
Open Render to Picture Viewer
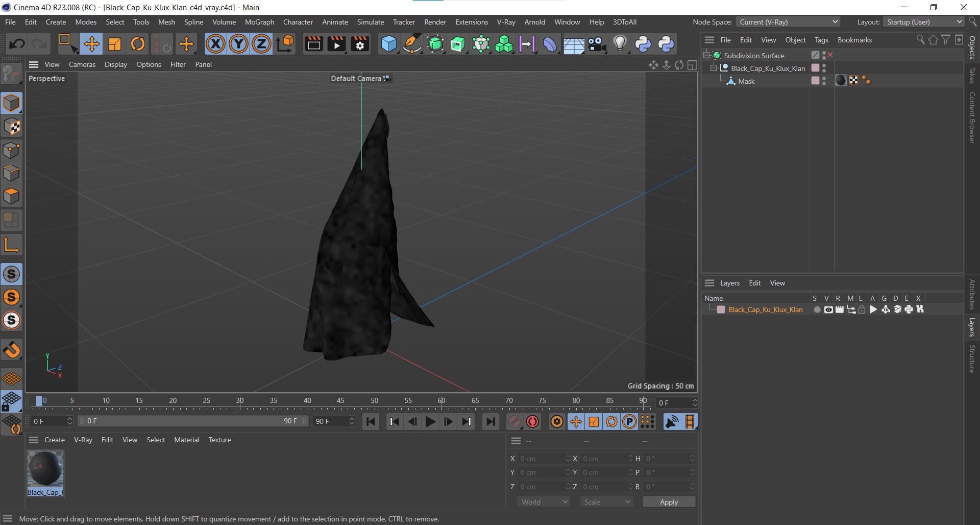[336, 44]
